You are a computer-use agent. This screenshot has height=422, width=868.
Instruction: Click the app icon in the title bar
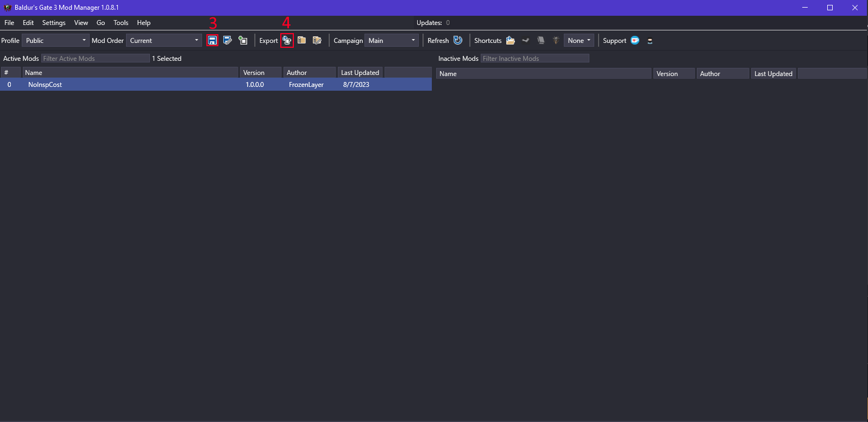point(8,8)
